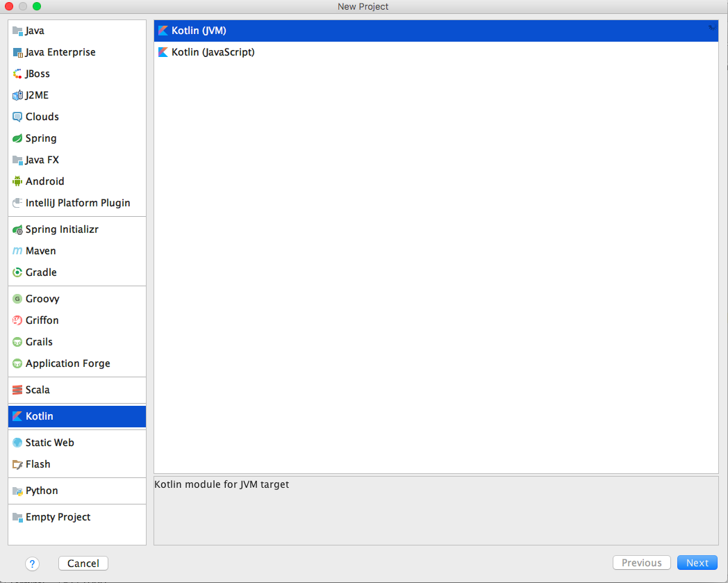Screen dimensions: 728x583
Task: Go to the Previous step
Action: (x=642, y=563)
